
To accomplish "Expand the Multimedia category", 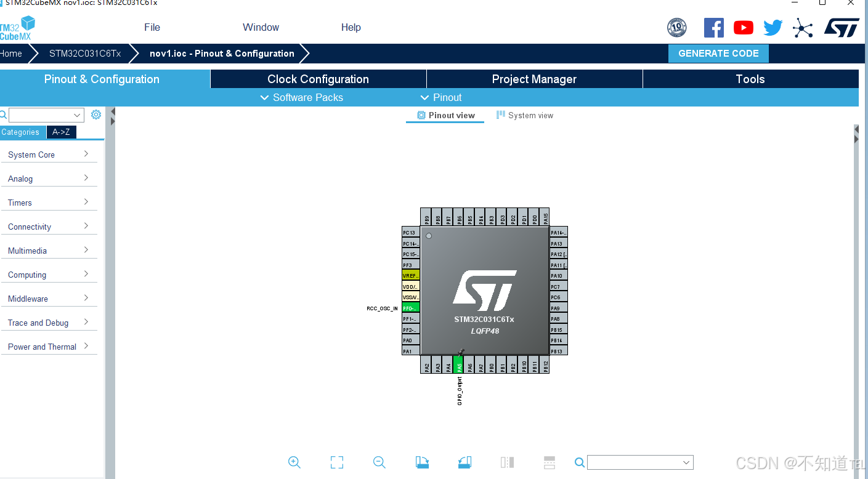I will point(49,251).
